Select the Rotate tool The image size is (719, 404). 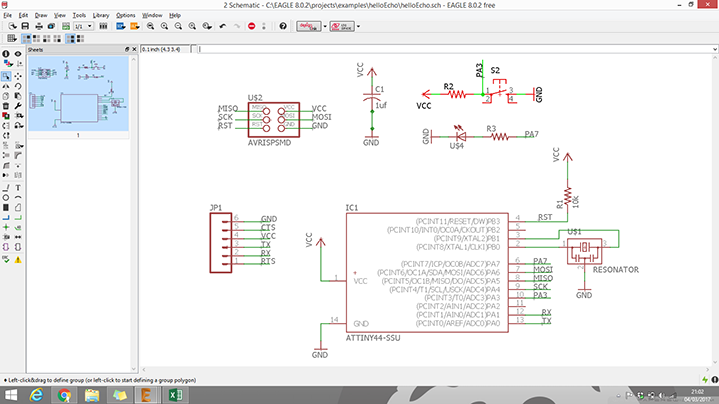tap(18, 86)
